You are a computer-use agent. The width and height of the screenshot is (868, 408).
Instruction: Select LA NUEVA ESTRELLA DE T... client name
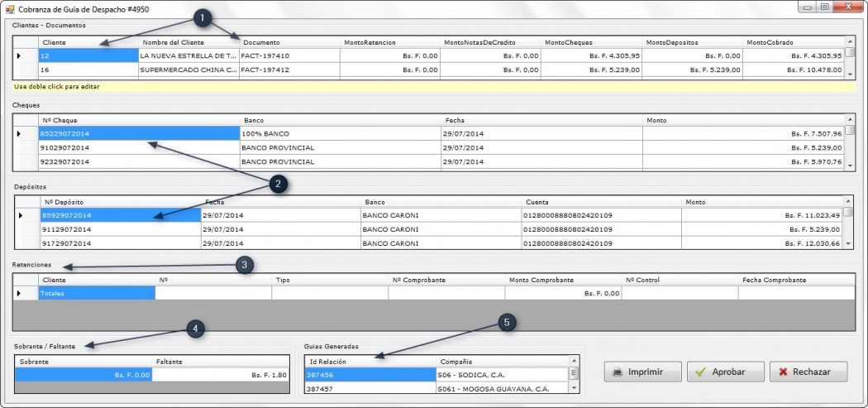188,55
